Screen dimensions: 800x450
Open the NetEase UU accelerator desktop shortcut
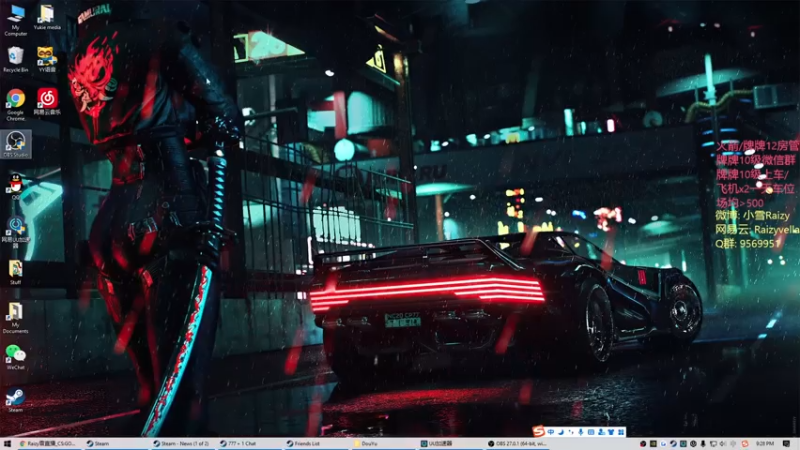coord(16,232)
